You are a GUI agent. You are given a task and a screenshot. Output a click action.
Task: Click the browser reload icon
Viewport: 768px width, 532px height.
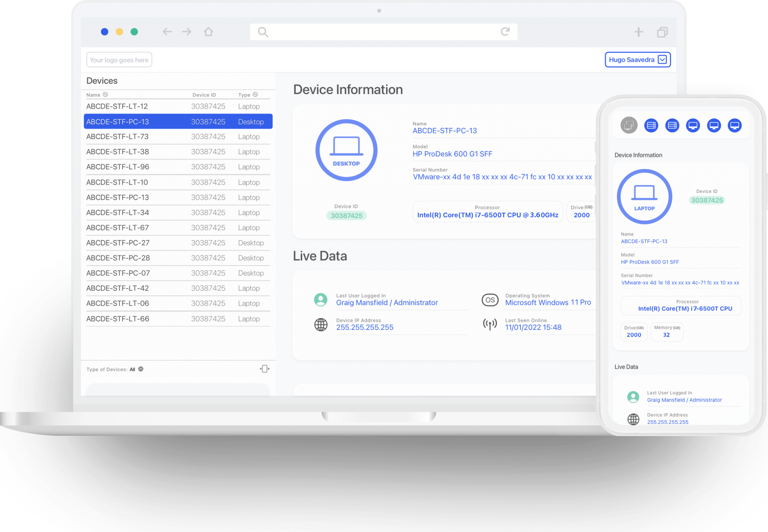505,32
